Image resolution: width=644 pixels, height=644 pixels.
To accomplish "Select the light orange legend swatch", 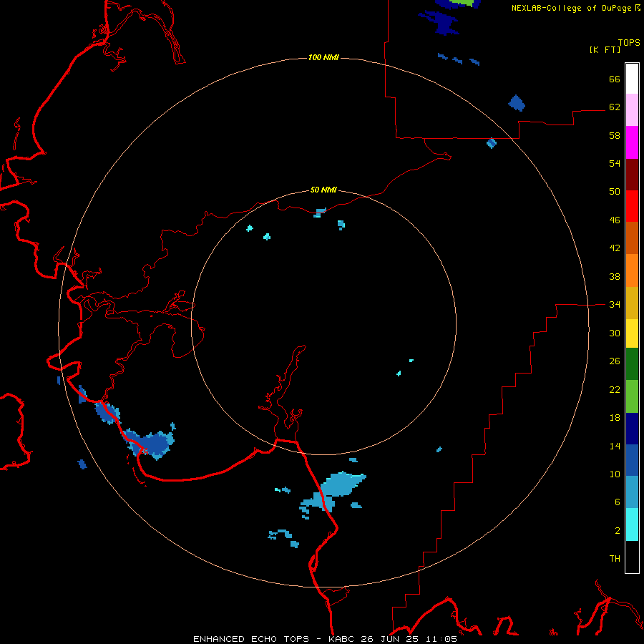I will click(632, 270).
